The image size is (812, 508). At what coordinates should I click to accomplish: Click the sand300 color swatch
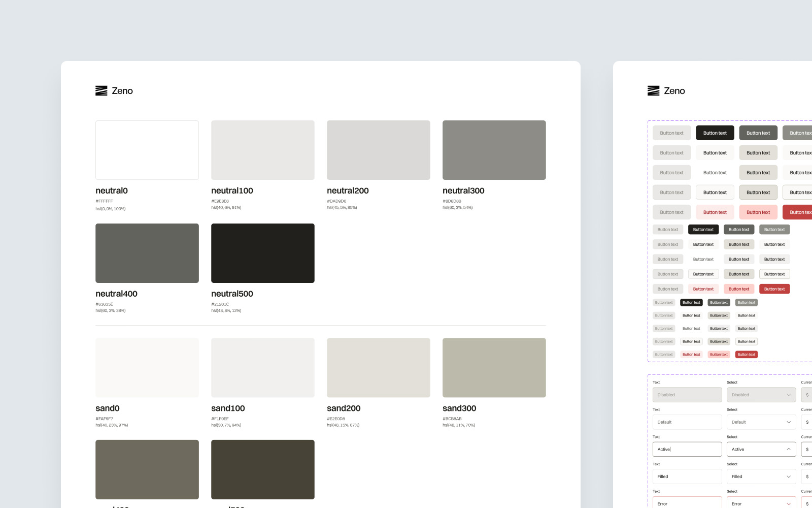(x=494, y=367)
